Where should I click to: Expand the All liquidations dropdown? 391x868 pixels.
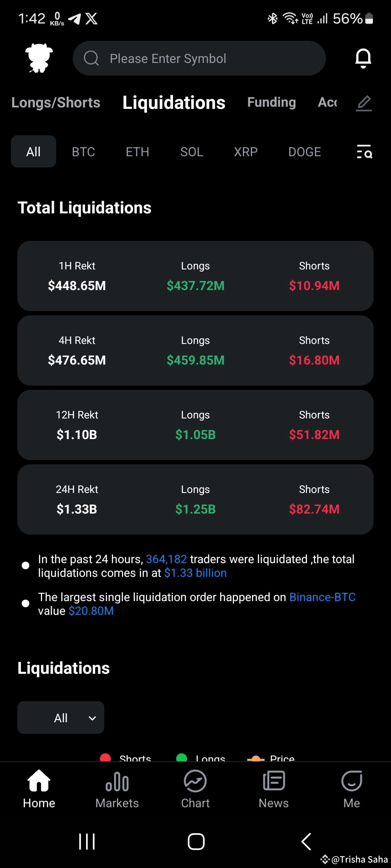(x=60, y=718)
